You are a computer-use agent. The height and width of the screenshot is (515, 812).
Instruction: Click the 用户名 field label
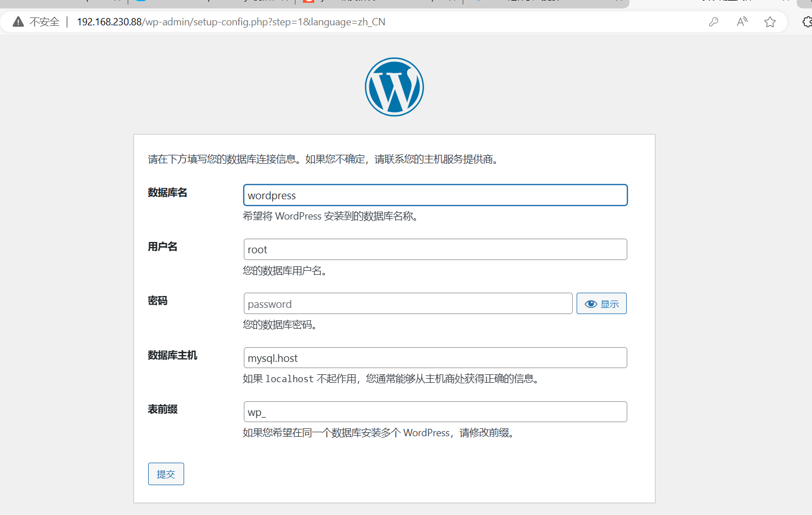[x=163, y=247]
